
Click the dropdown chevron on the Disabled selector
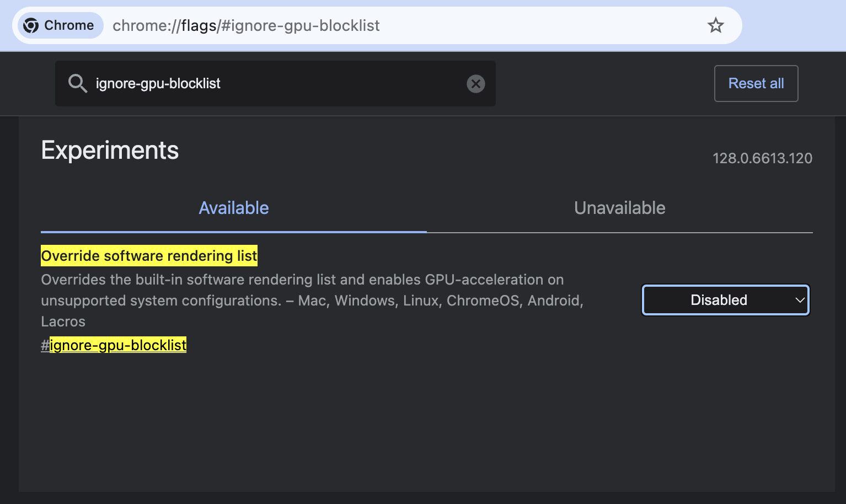(799, 300)
